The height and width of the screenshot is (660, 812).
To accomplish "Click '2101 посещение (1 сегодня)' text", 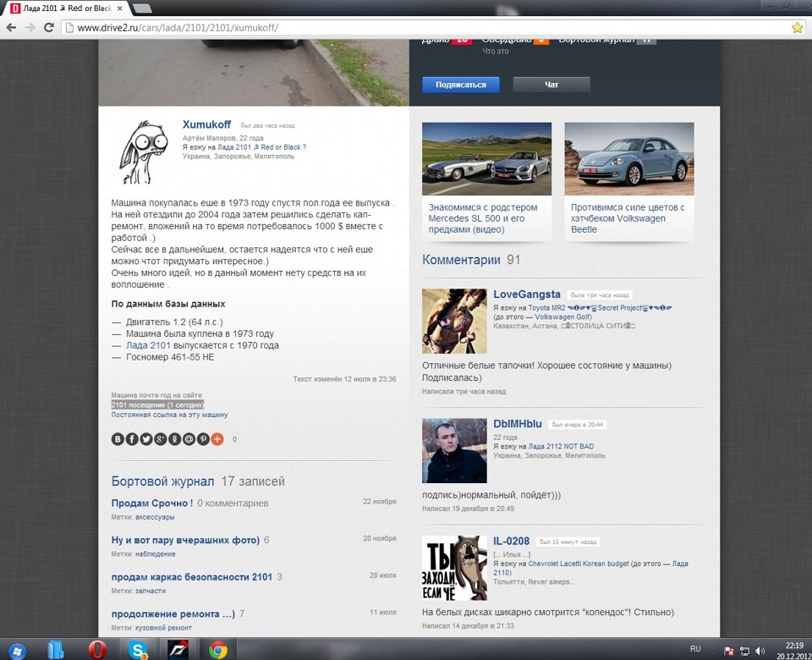I will click(x=157, y=405).
